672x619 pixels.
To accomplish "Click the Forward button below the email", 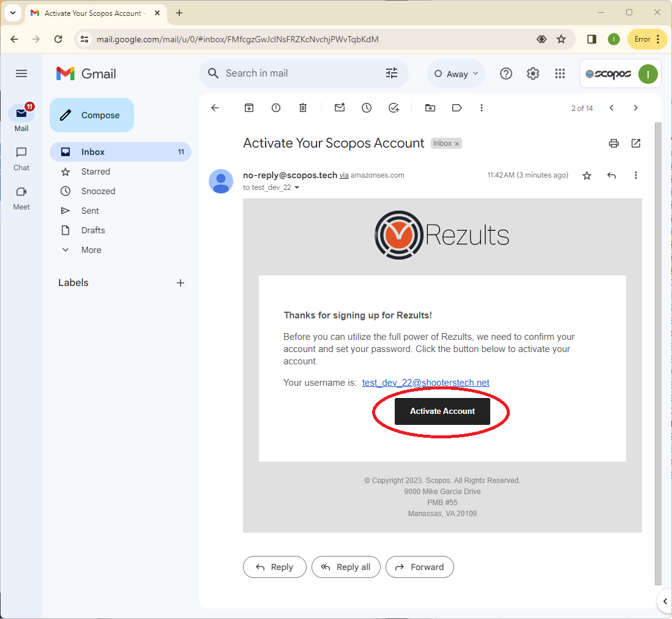I will [419, 567].
